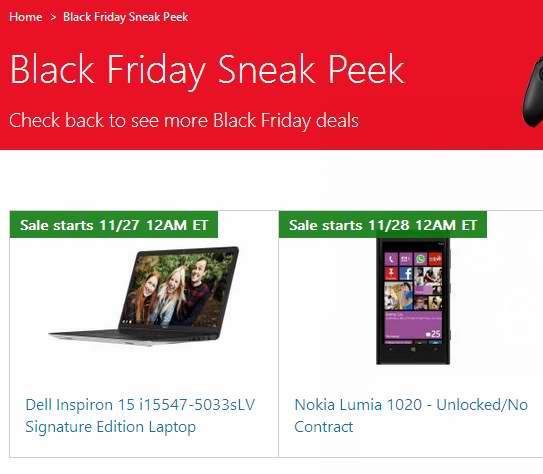Image resolution: width=543 pixels, height=474 pixels.
Task: Click the Sale starts 11/28 12AM ET badge
Action: pos(383,225)
